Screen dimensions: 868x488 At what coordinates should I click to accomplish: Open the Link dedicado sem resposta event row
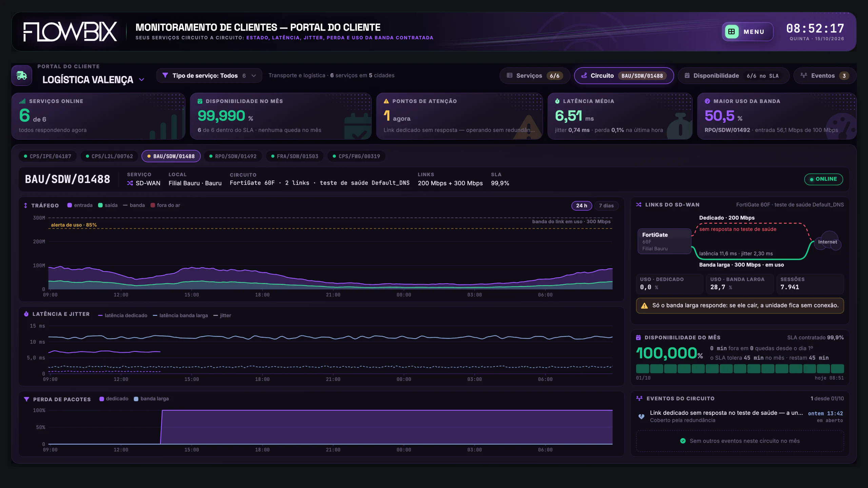point(740,416)
